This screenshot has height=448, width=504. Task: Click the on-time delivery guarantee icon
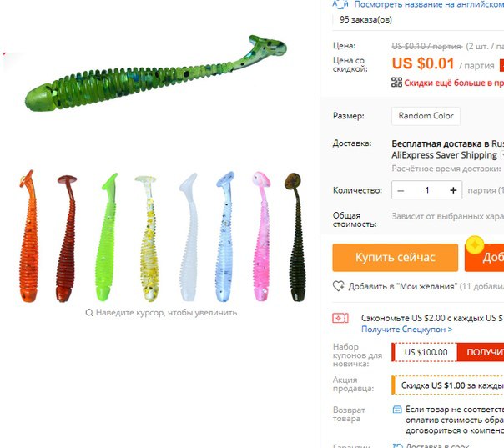(x=397, y=445)
